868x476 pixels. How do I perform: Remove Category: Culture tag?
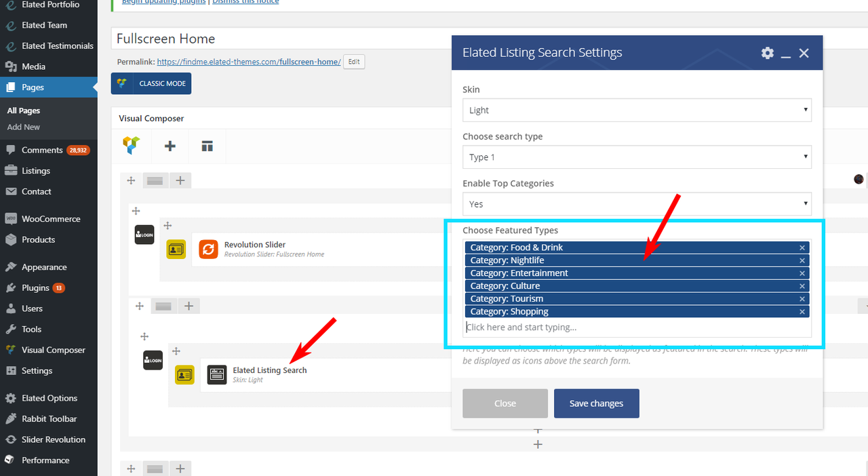tap(802, 286)
